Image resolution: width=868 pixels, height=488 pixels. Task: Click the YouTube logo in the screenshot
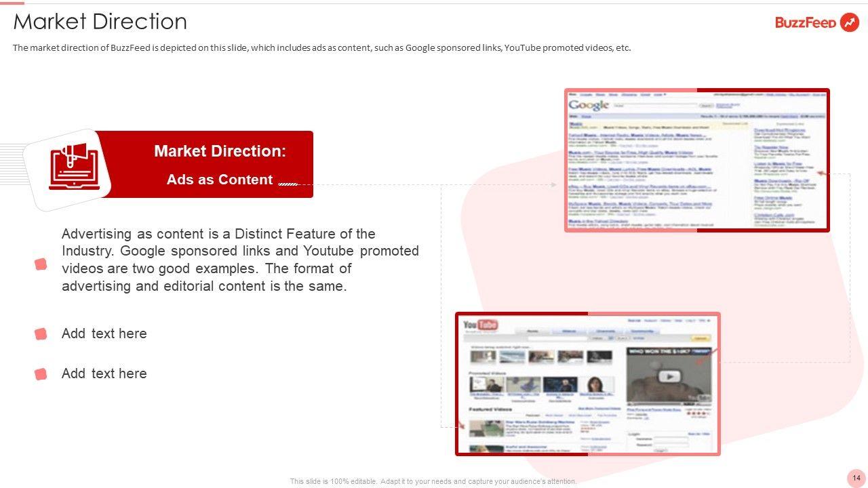480,326
